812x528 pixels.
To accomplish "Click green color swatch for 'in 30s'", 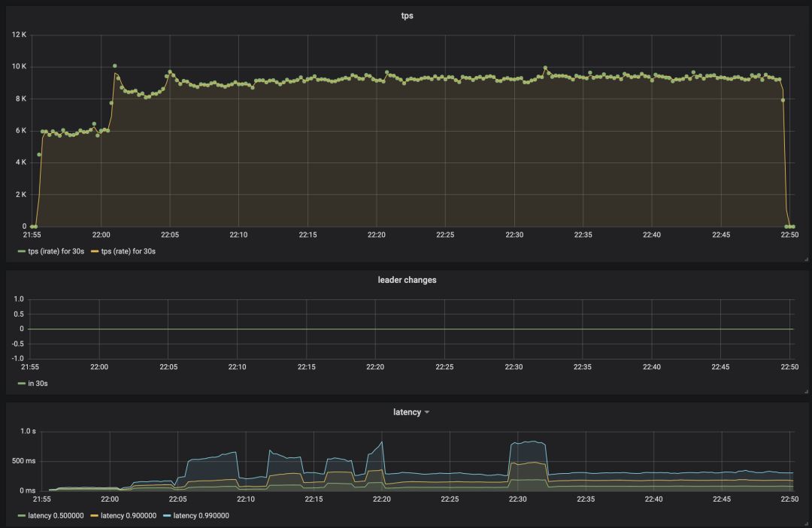I will pos(22,384).
